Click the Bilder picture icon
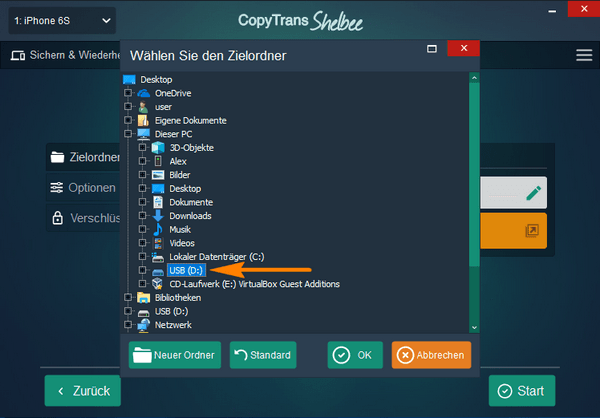 tap(158, 175)
